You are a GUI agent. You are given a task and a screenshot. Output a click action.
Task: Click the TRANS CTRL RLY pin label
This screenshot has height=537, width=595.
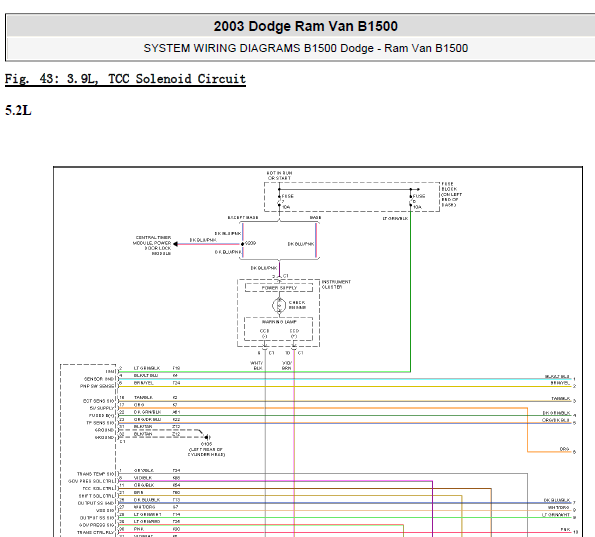pyautogui.click(x=96, y=532)
